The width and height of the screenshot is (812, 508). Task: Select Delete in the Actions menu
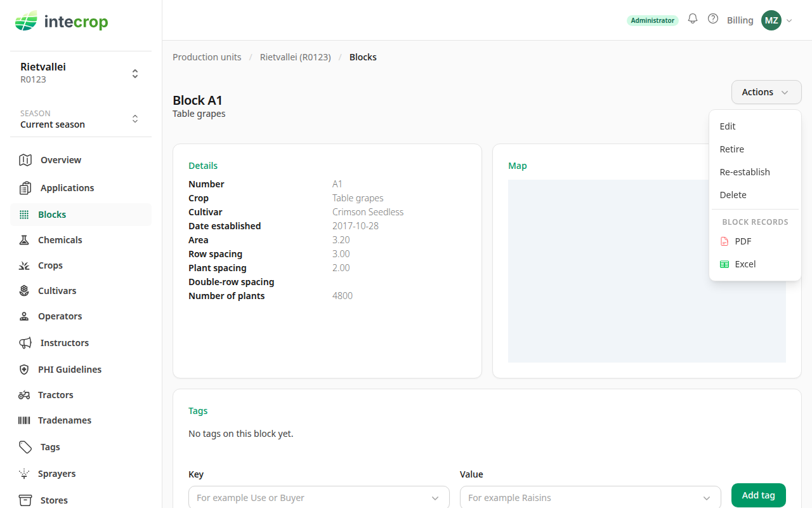pyautogui.click(x=755, y=195)
